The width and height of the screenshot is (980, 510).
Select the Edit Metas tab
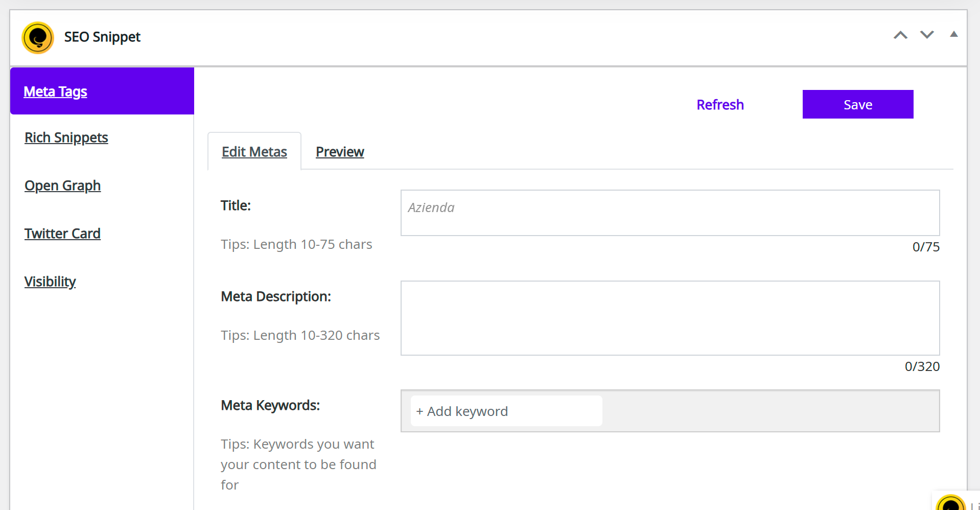click(x=254, y=152)
